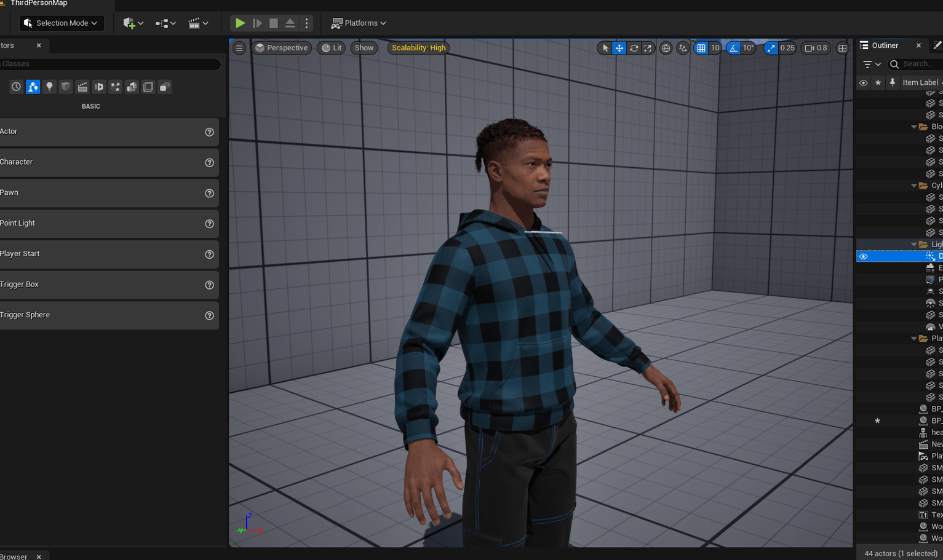The width and height of the screenshot is (943, 560).
Task: Show help for Actor class
Action: click(209, 132)
